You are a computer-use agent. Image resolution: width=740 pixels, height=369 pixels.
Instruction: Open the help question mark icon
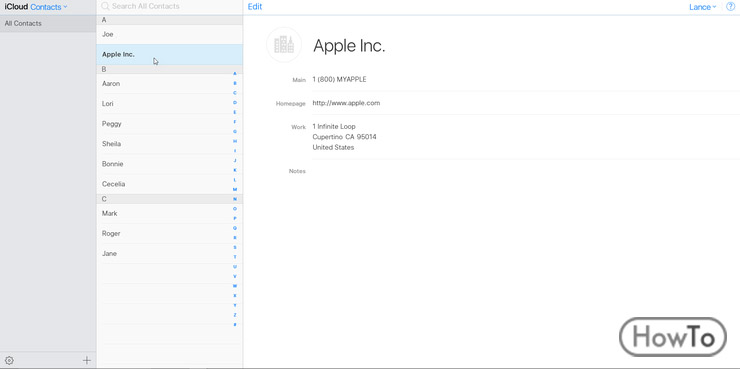click(731, 7)
